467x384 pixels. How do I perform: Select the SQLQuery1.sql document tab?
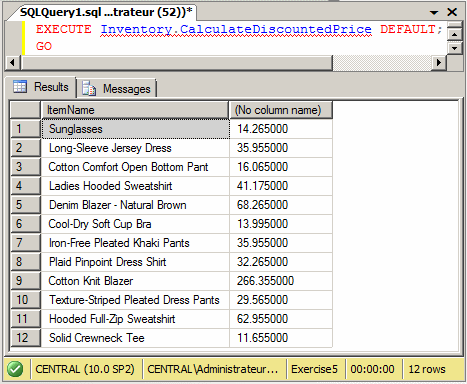click(x=106, y=12)
